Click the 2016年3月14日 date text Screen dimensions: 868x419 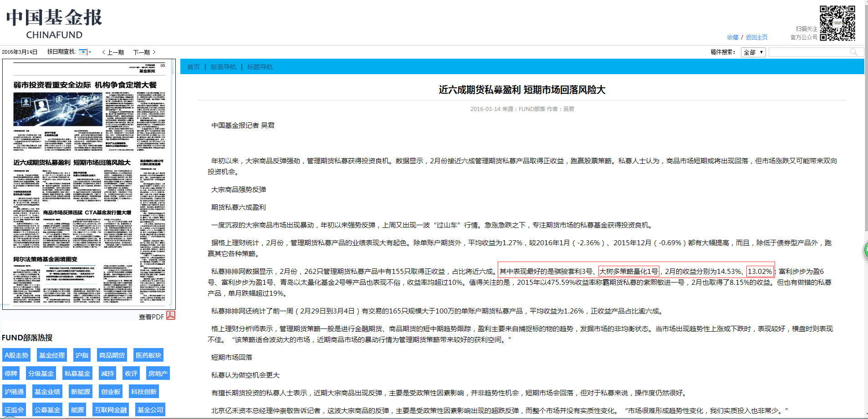[20, 52]
